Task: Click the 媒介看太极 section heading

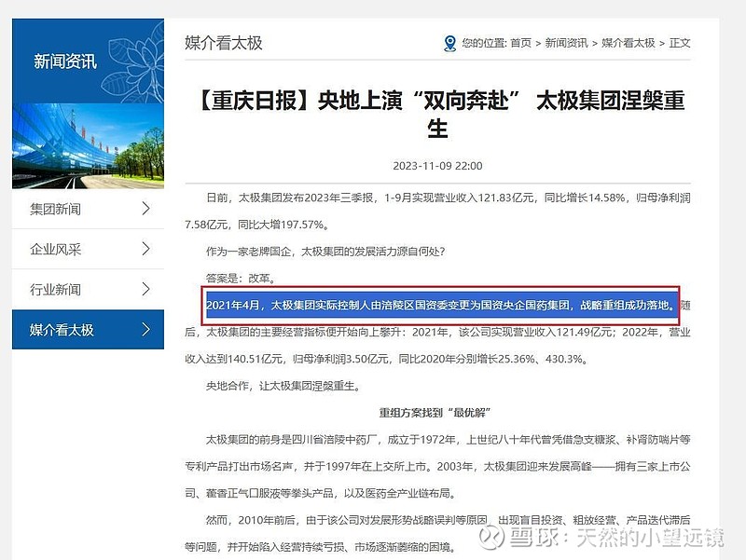Action: point(224,43)
